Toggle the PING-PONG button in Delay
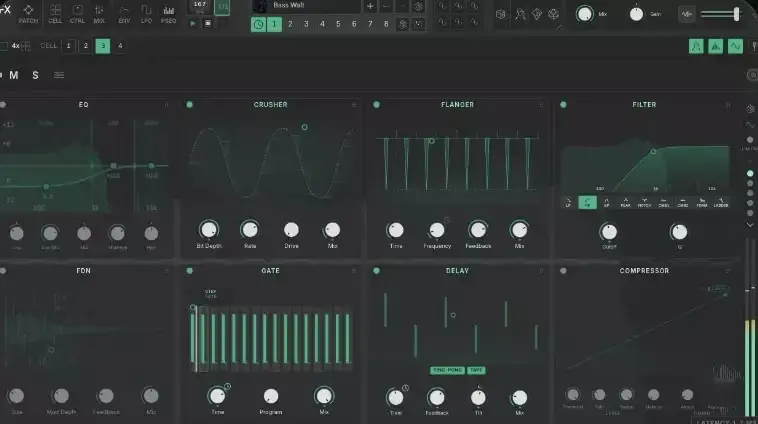The width and height of the screenshot is (758, 424). tap(447, 370)
